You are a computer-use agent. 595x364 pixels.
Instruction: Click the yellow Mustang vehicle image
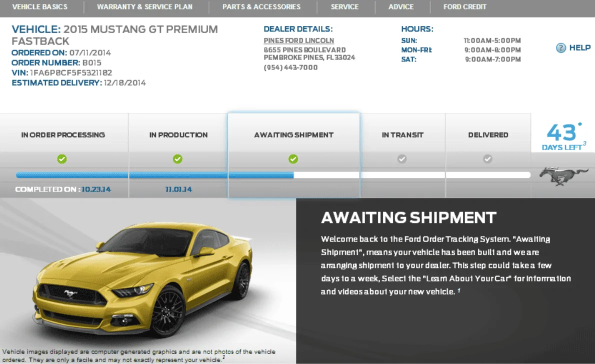click(x=143, y=279)
